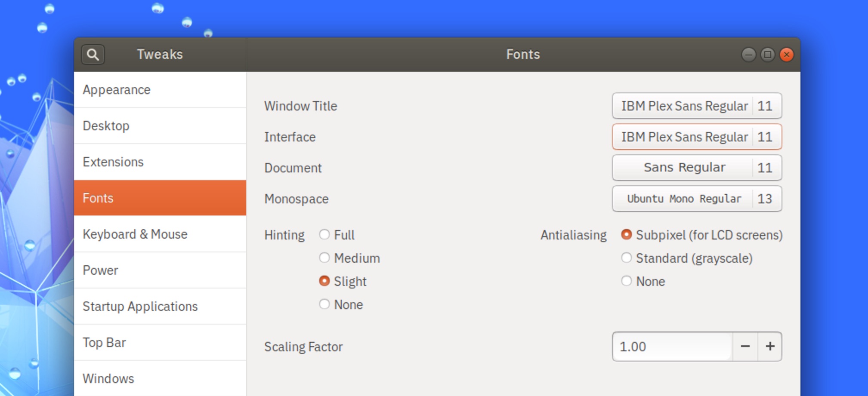Change Monospace font Ubuntu Mono Regular
Screen dimensions: 868x396
pos(697,199)
